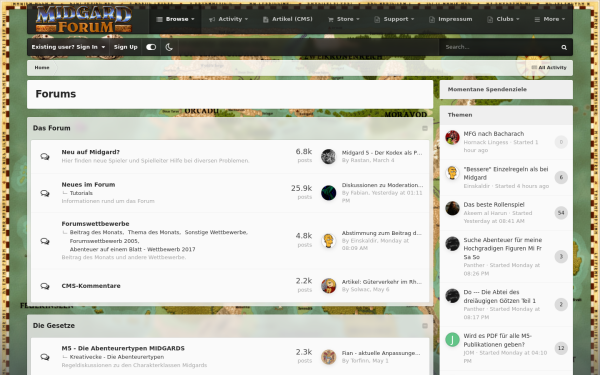Open Neues im Forum link
Image resolution: width=600 pixels, height=375 pixels.
click(x=88, y=184)
